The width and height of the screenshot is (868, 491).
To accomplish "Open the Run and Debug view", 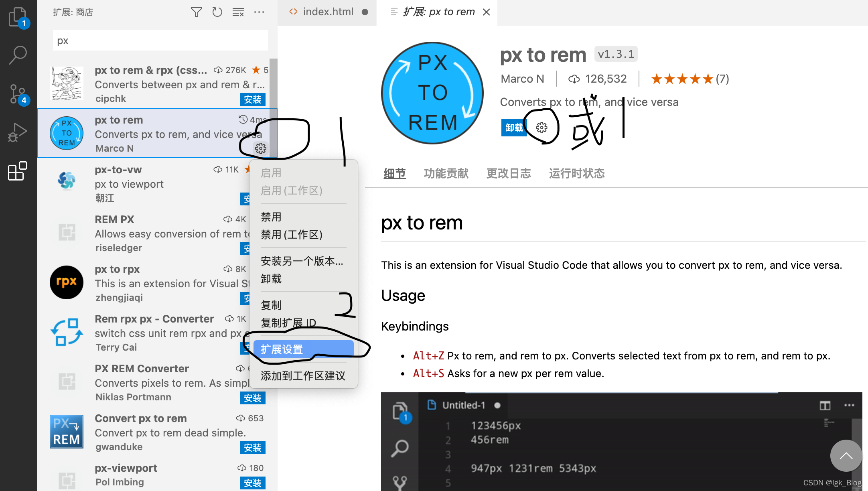I will (x=18, y=132).
